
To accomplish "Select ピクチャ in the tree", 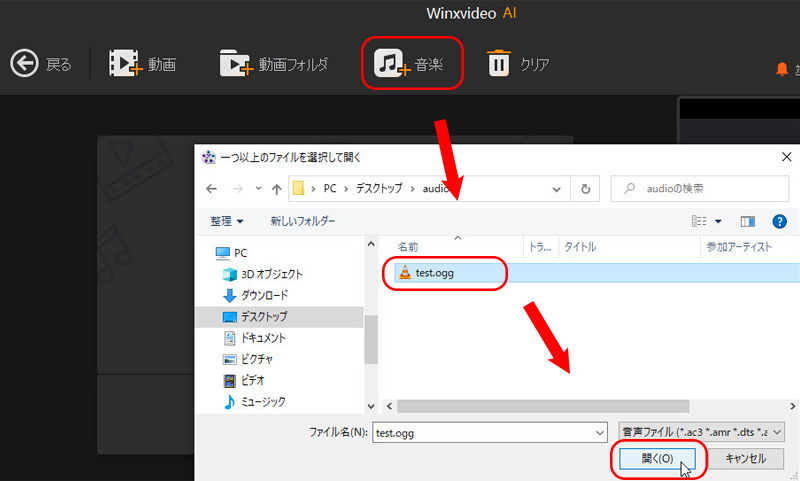I will pyautogui.click(x=248, y=359).
